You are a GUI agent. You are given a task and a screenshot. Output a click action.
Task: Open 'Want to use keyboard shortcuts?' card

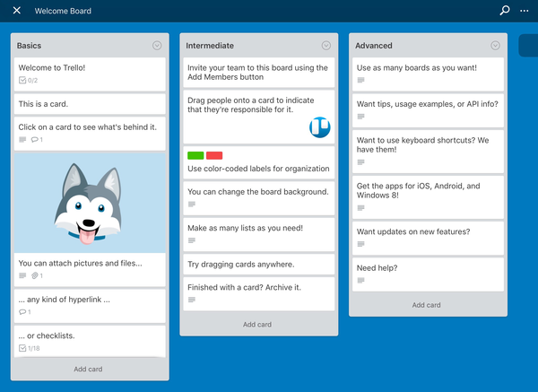(429, 152)
